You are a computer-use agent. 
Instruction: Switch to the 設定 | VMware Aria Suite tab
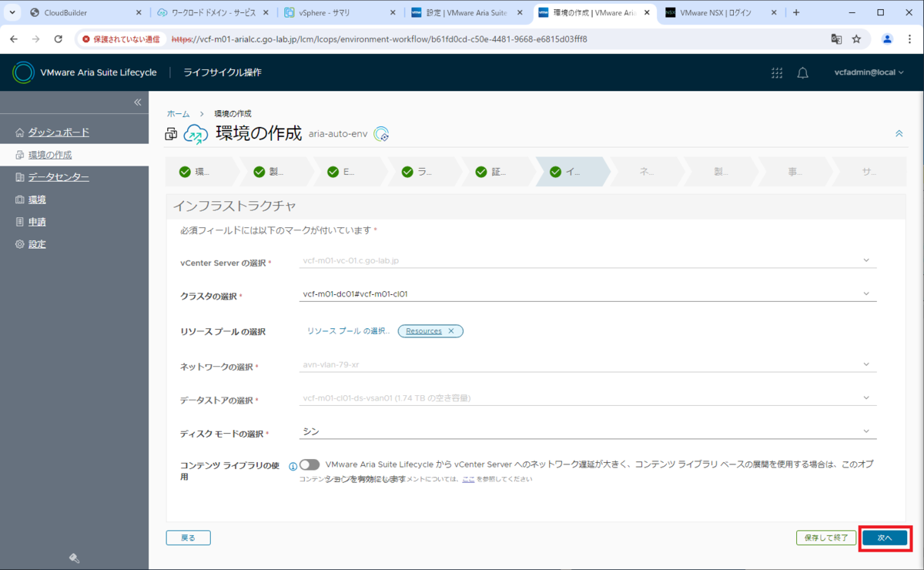click(467, 12)
